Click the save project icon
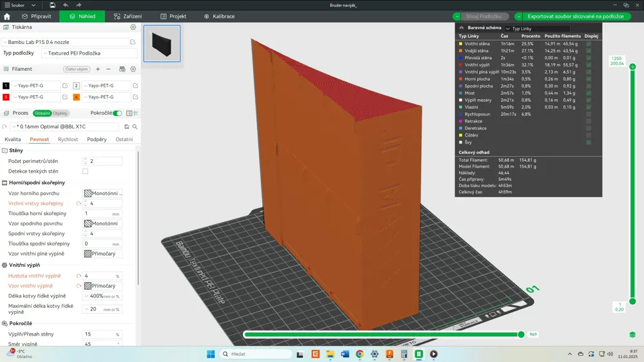 tap(52, 5)
